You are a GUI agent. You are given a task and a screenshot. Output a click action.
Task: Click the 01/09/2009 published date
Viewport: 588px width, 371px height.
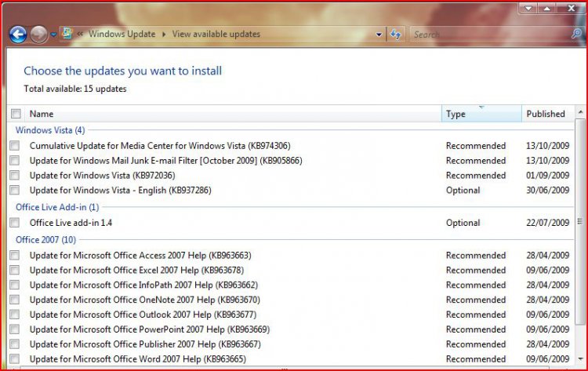tap(547, 175)
